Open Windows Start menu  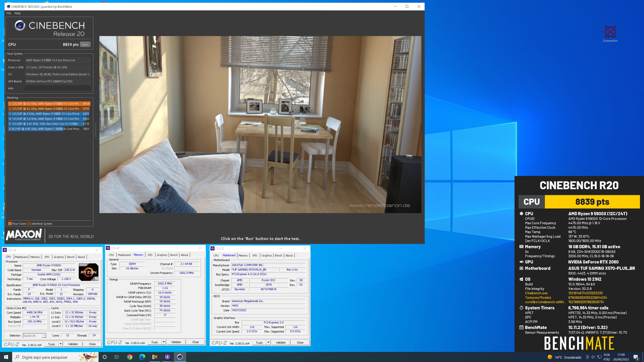6,357
